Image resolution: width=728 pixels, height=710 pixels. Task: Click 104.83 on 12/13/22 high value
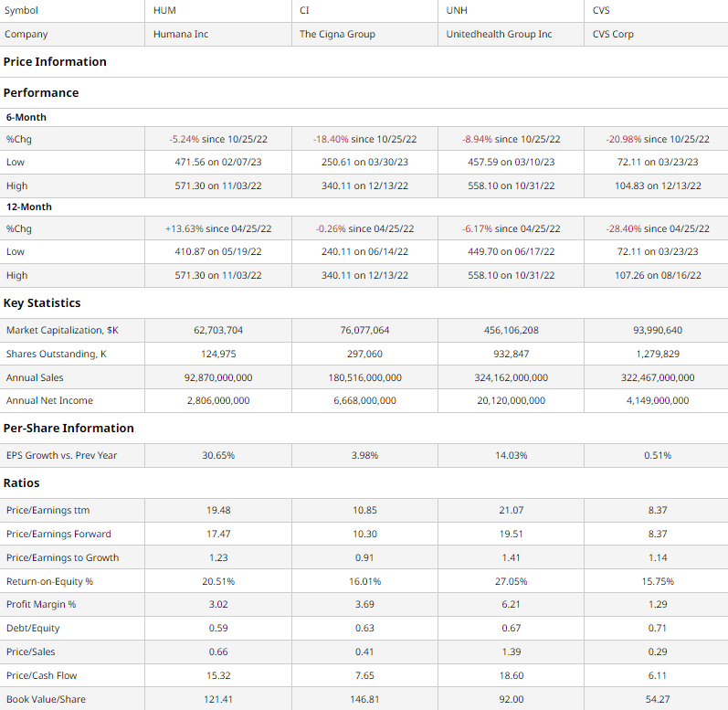658,185
